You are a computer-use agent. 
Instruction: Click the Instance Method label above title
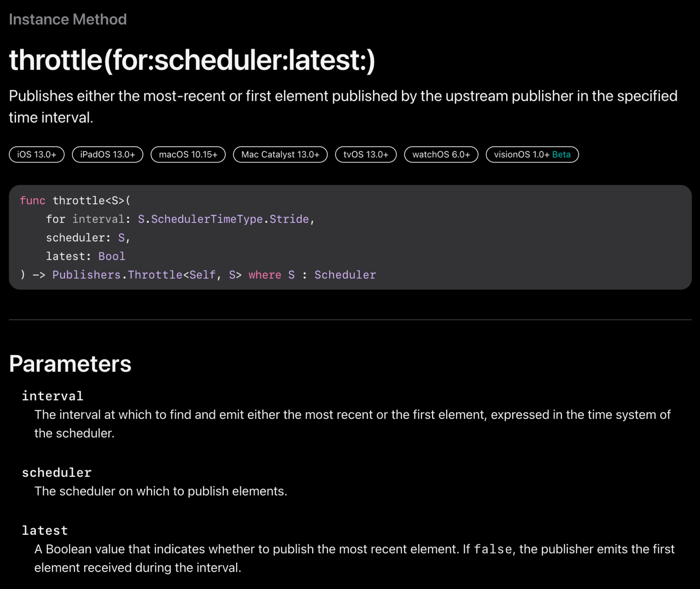coord(68,20)
